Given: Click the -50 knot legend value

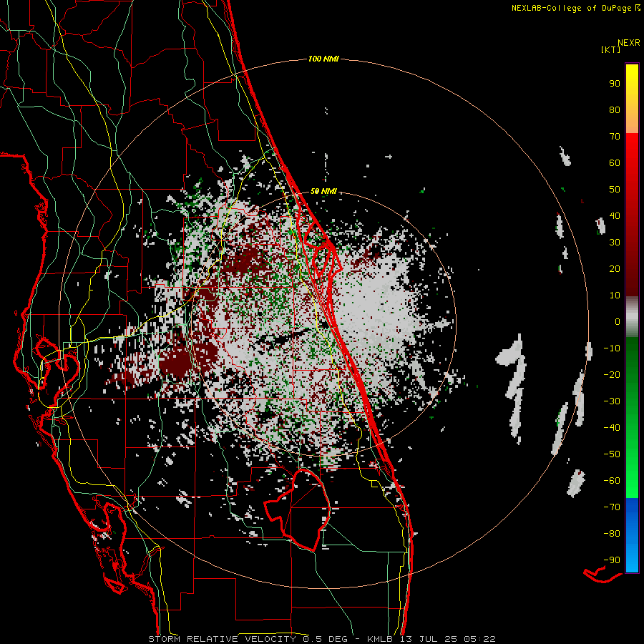Looking at the screenshot, I should [612, 454].
